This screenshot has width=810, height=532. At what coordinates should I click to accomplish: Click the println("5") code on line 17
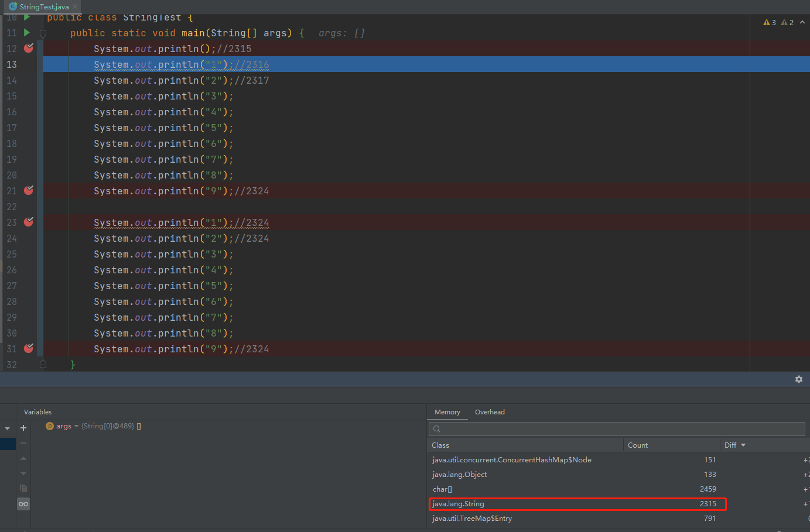(164, 128)
